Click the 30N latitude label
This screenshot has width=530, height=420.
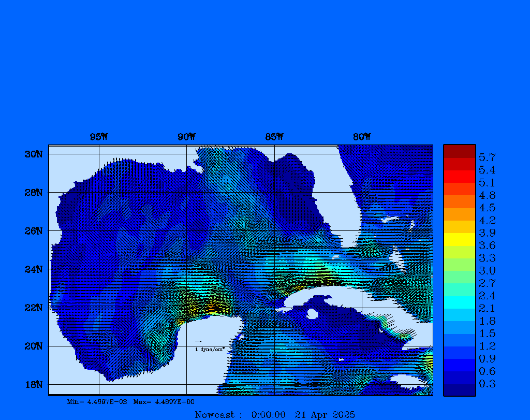click(x=33, y=154)
